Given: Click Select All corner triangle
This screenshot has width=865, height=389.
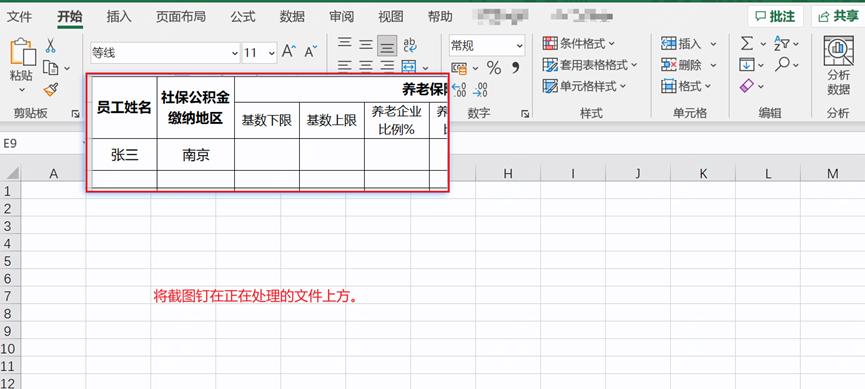Looking at the screenshot, I should pyautogui.click(x=12, y=173).
